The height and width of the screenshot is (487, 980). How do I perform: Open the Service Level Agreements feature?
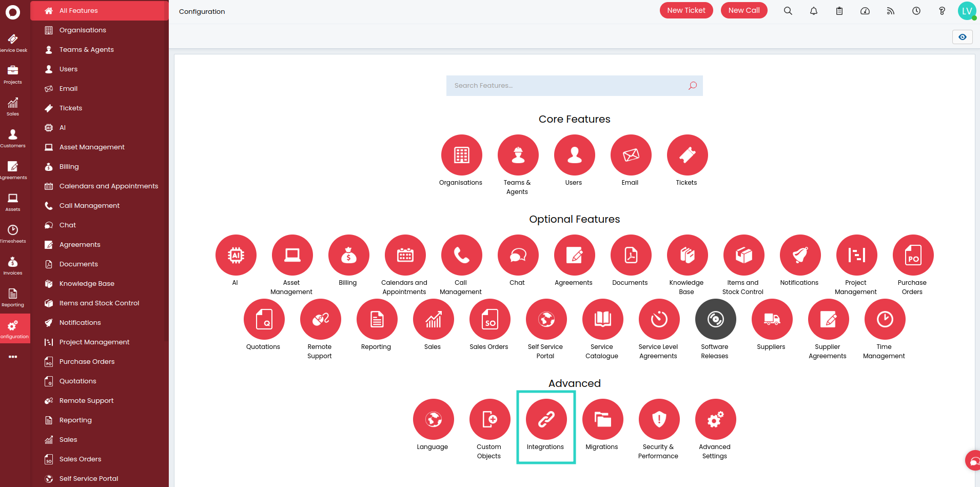pyautogui.click(x=659, y=320)
